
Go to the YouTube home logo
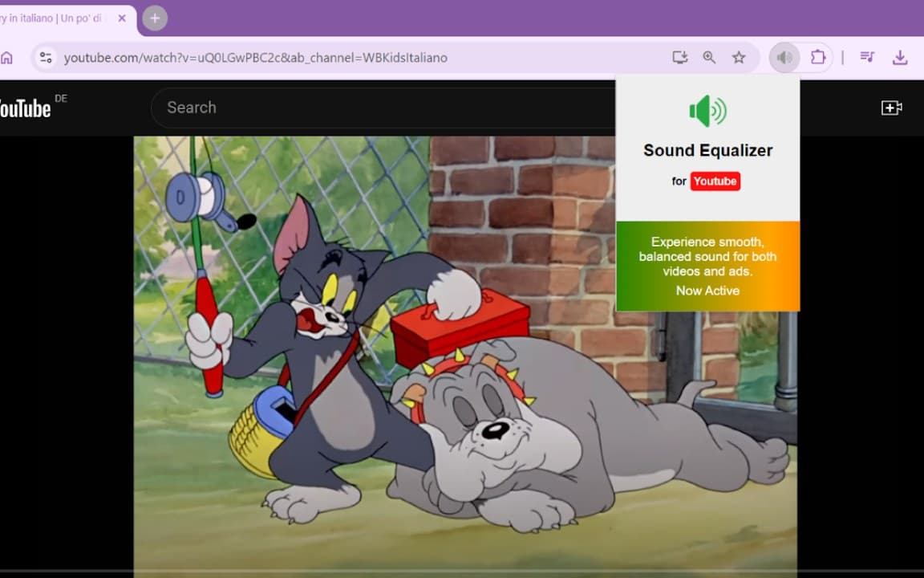26,108
